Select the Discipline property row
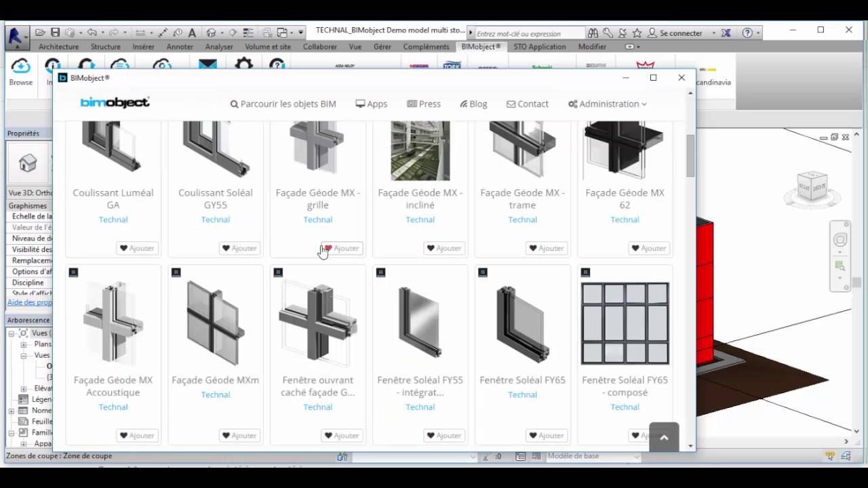868x488 pixels. pos(29,283)
